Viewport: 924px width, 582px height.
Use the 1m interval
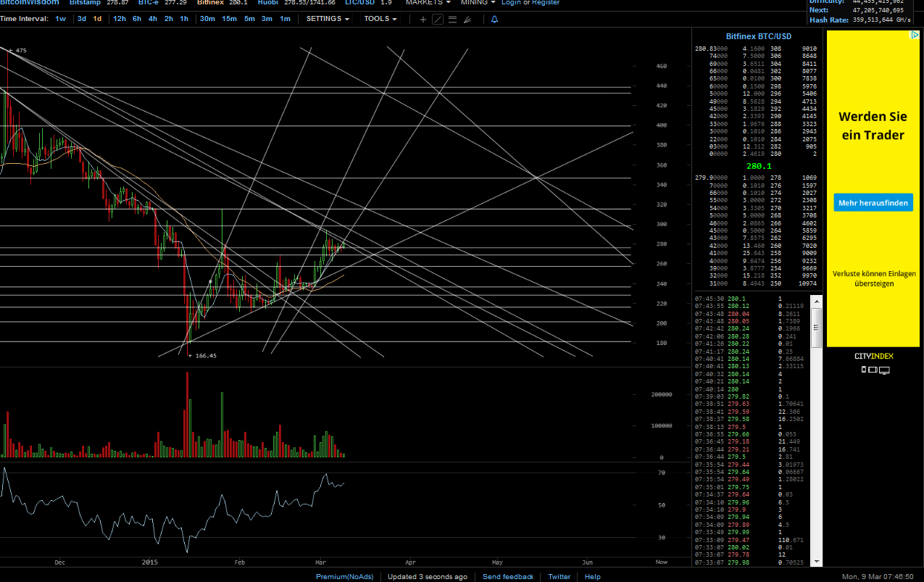pyautogui.click(x=285, y=19)
